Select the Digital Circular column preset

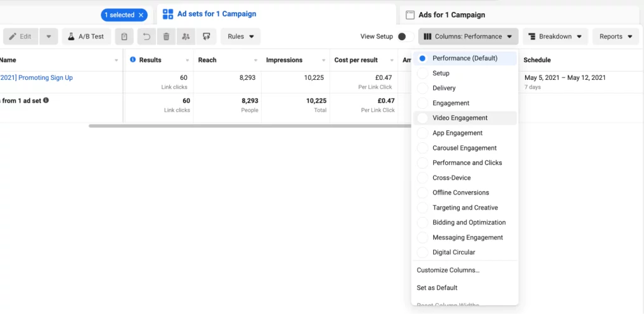[465, 252]
